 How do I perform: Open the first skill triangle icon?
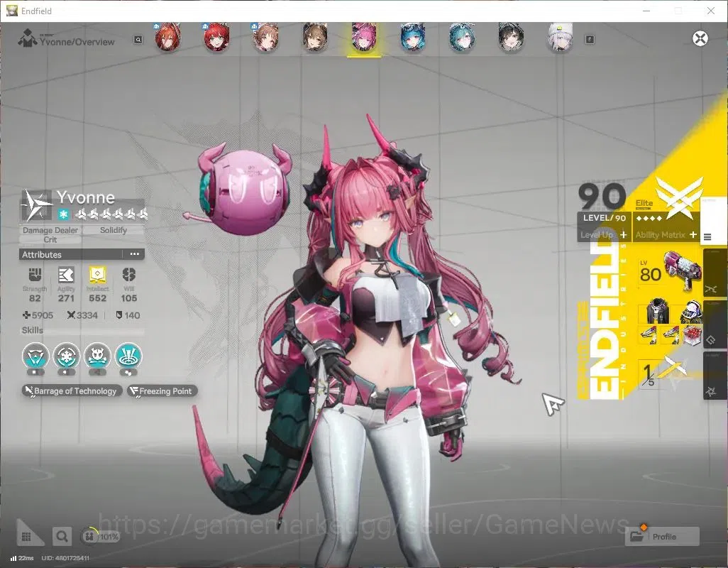35,356
